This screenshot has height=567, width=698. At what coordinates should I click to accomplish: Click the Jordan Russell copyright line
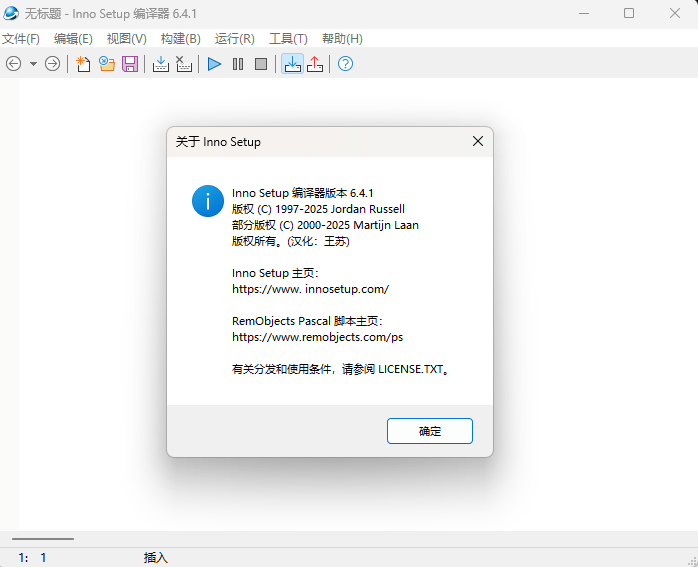pos(318,209)
